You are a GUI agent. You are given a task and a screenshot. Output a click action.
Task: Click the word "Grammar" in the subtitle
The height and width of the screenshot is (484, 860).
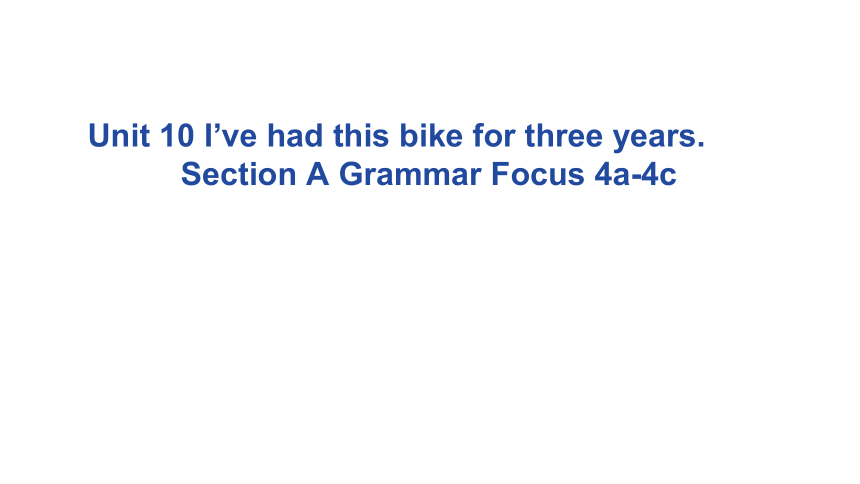(411, 174)
